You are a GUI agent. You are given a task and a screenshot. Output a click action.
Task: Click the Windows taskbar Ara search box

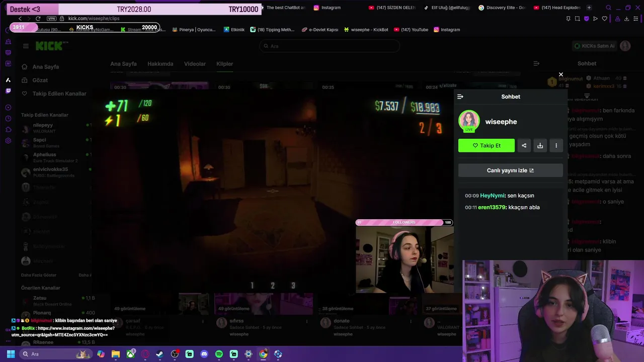pyautogui.click(x=55, y=354)
